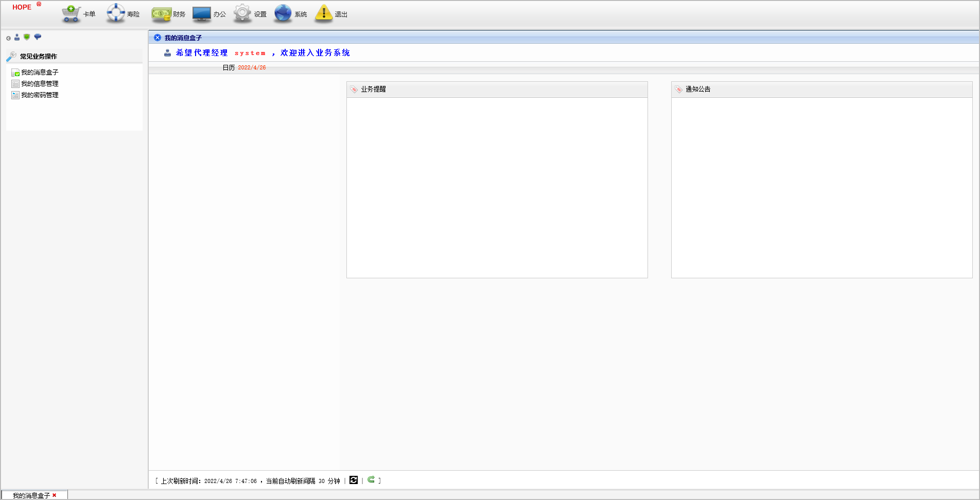
Task: Close the bottom tab with red X
Action: coord(55,495)
